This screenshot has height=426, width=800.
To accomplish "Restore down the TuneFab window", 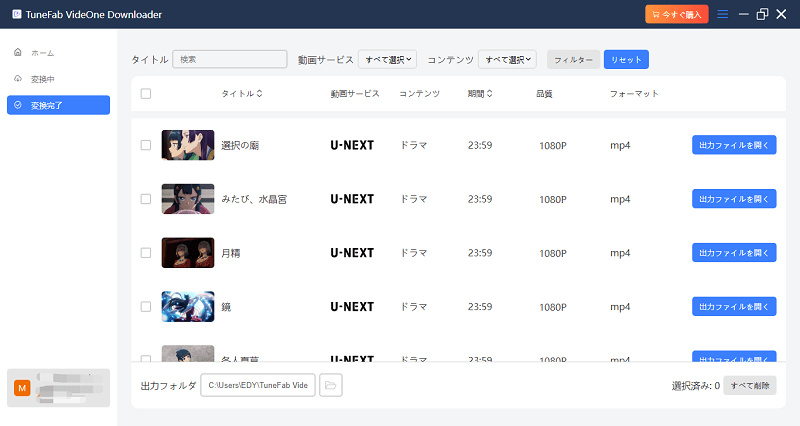I will coord(762,14).
